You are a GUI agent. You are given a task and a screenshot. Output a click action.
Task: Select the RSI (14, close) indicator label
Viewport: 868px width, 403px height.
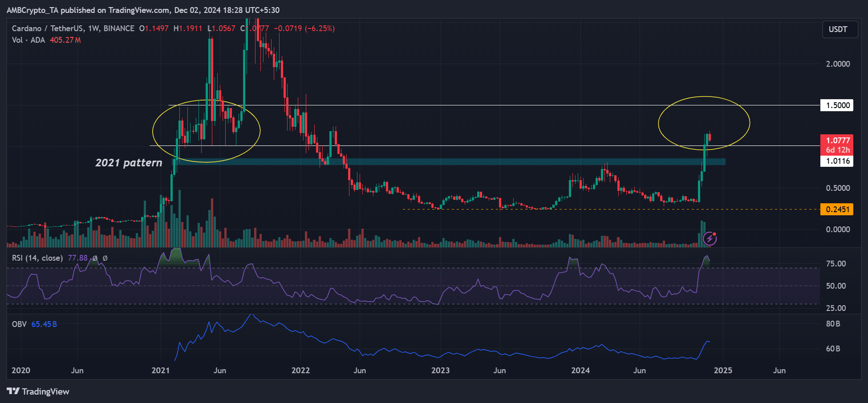point(37,258)
